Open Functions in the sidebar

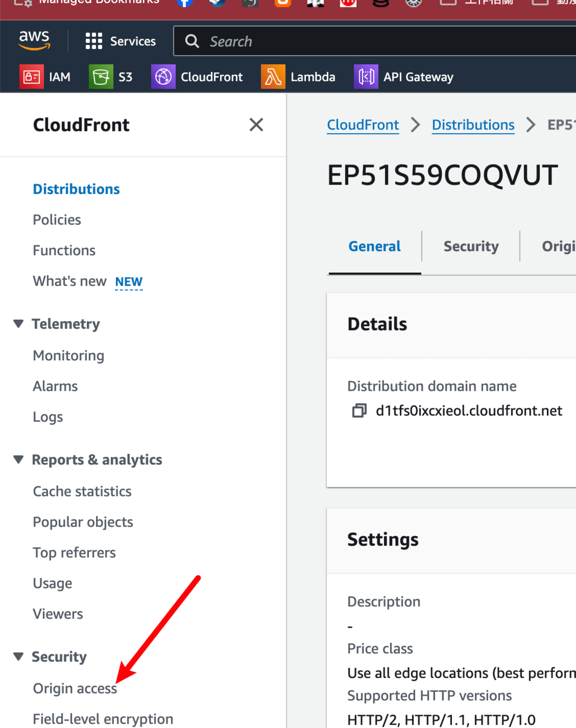coord(64,251)
